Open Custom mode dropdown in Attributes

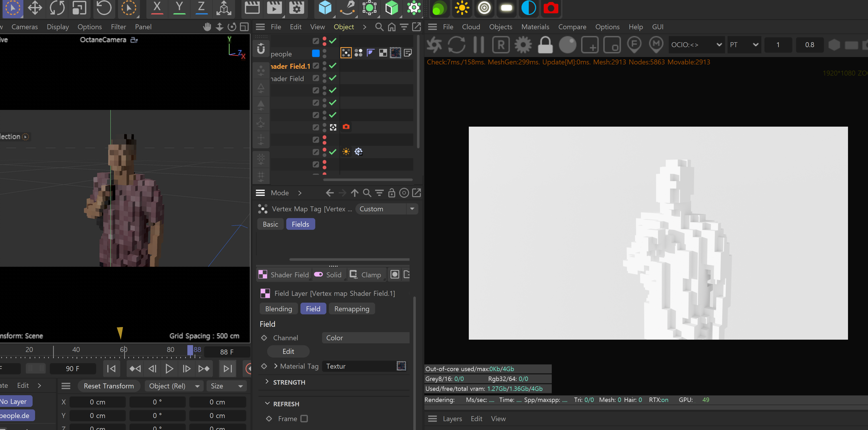pos(387,209)
